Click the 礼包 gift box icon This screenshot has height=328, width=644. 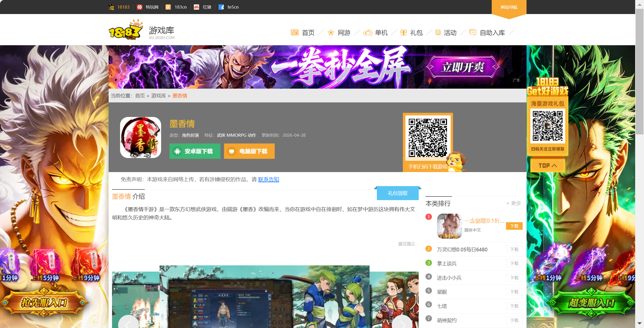(404, 32)
